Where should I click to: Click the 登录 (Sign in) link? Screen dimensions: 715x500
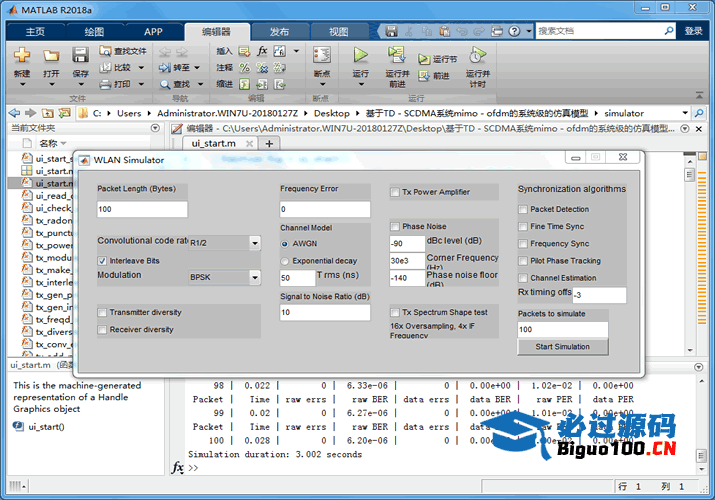click(693, 31)
